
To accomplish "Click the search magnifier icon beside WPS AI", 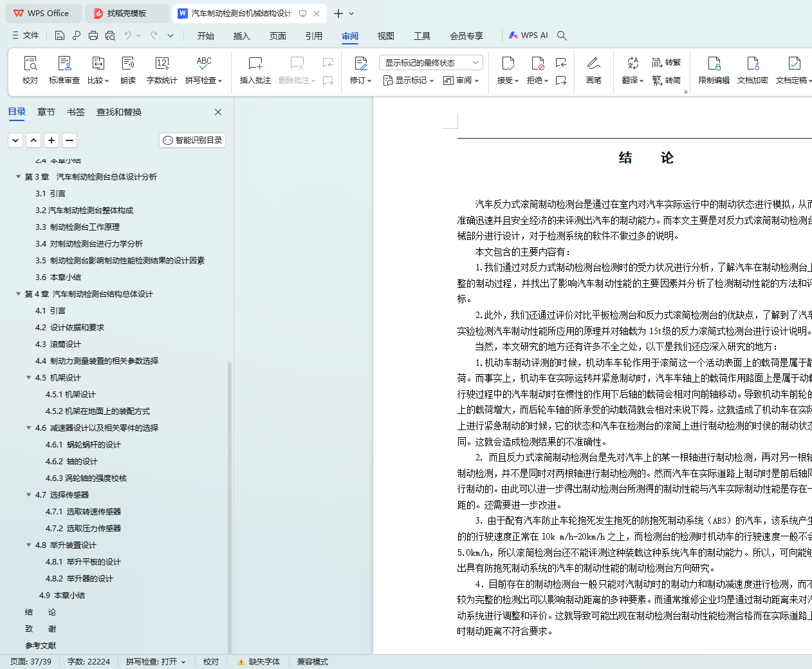I will tap(562, 35).
